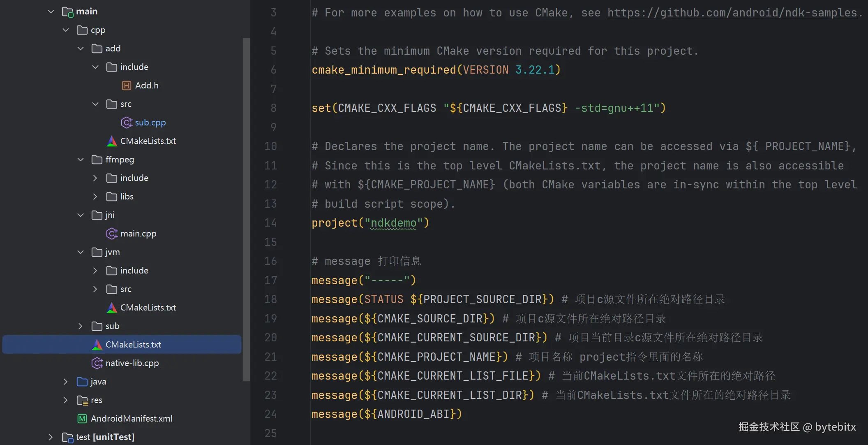
Task: Click the main.cpp C++ file icon
Action: pos(112,234)
